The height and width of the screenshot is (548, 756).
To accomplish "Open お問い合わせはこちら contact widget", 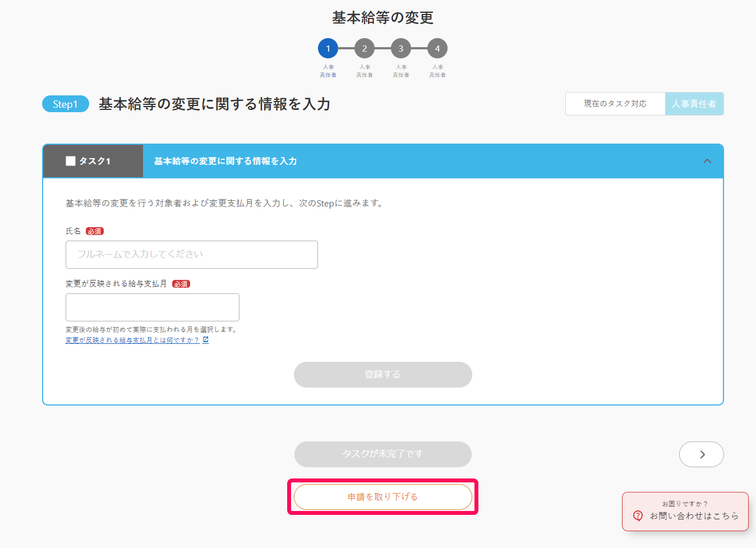I will 685,512.
